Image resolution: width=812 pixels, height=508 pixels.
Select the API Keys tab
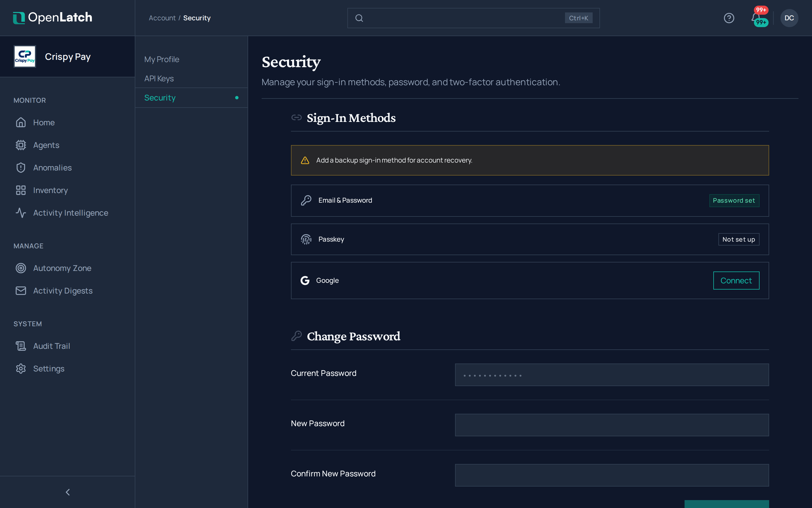(x=191, y=78)
